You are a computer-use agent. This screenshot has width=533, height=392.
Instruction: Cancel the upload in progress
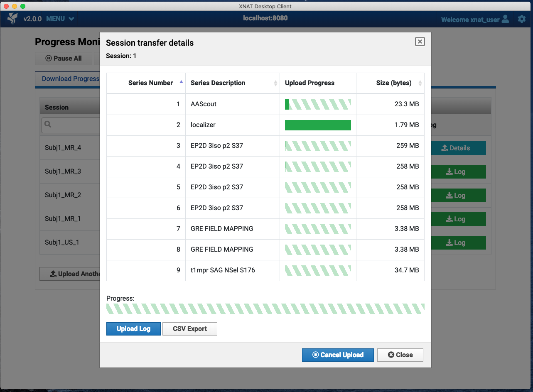[338, 355]
